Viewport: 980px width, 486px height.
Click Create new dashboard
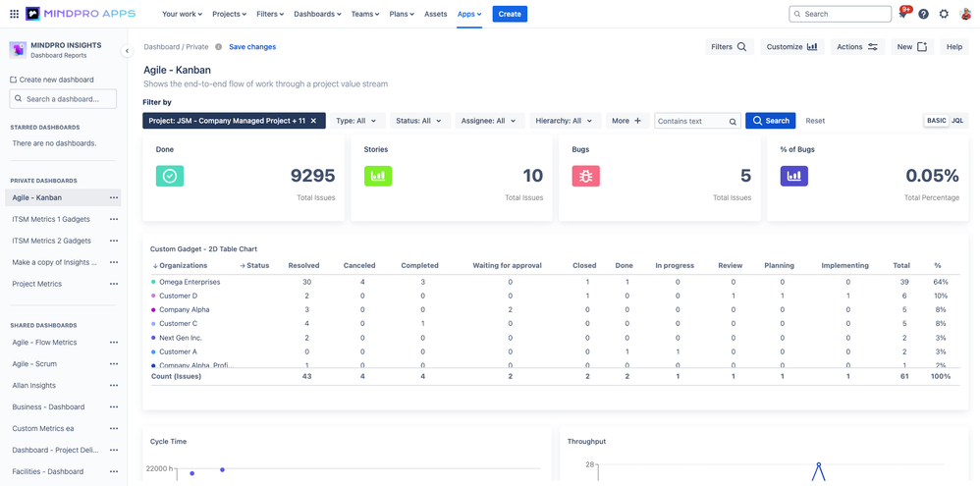[52, 80]
